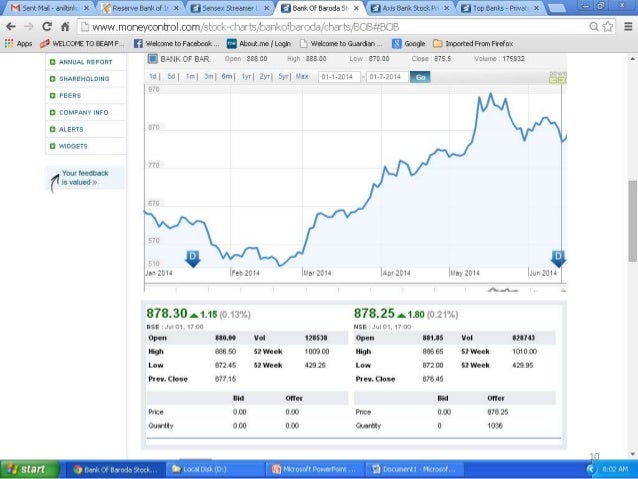Bookmark this page with star icon
638x479 pixels.
point(607,27)
